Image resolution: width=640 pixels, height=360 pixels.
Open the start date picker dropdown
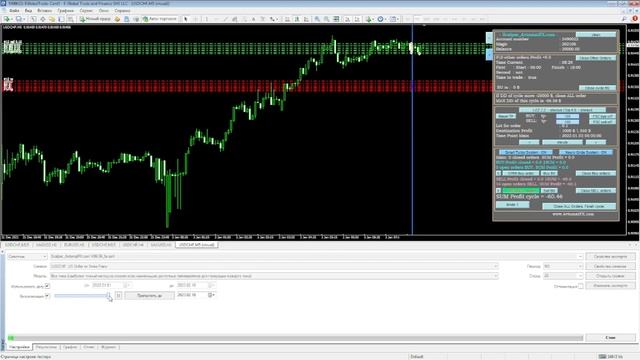[x=126, y=285]
